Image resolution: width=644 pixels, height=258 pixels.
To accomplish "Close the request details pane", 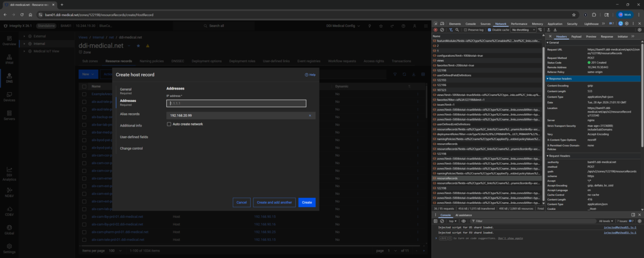I will [550, 36].
